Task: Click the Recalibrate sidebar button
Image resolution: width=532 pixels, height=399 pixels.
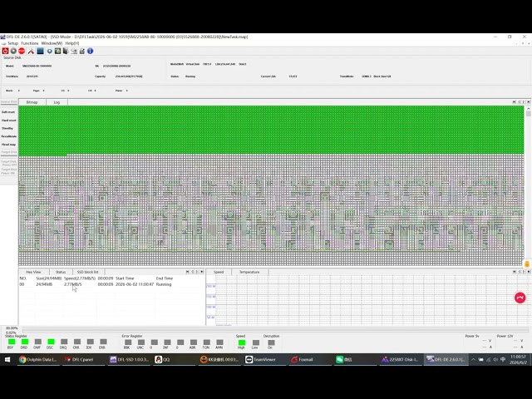Action: [8, 136]
